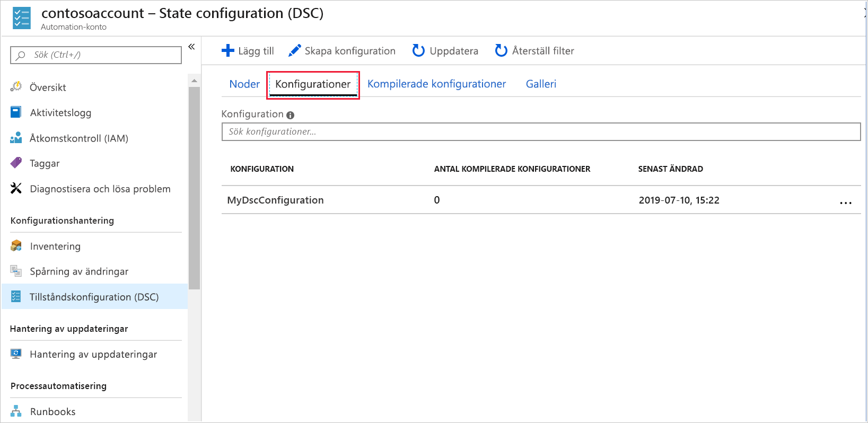Screen dimensions: 868x423
Task: Click the blue plus Lägg till icon
Action: 228,50
